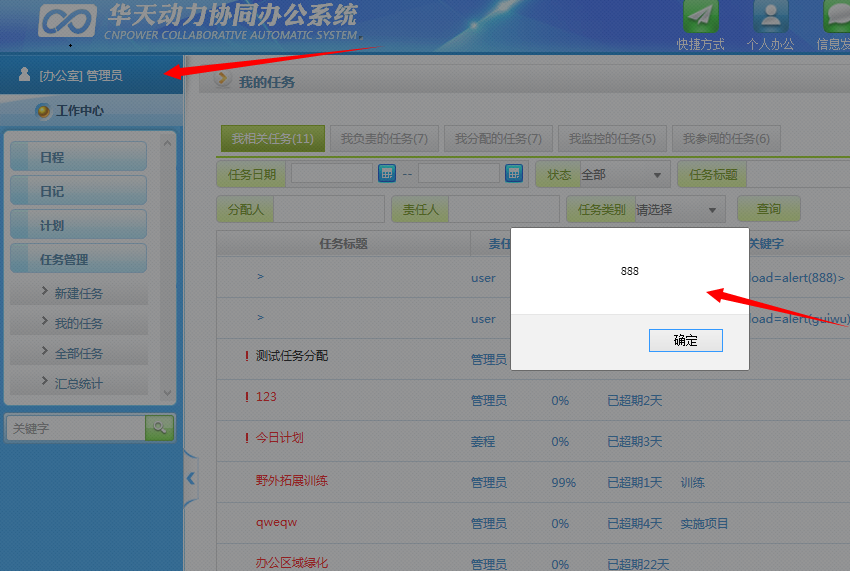Open the end date calendar picker icon

coord(513,174)
